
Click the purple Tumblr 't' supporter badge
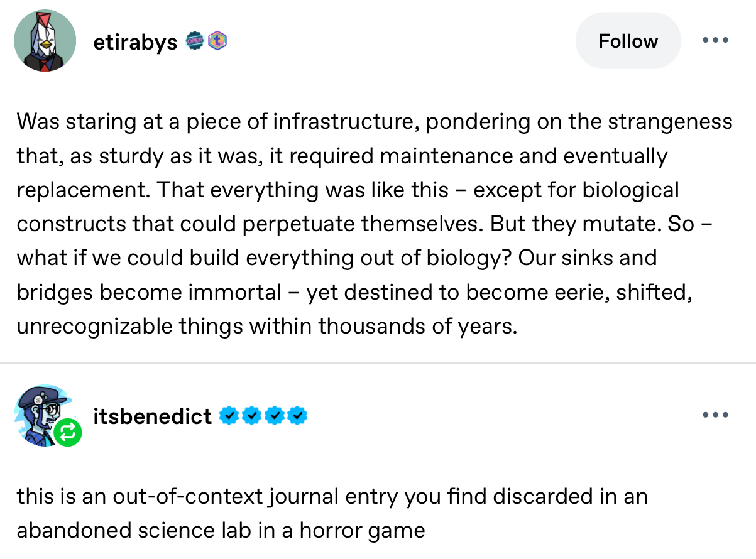coord(217,41)
